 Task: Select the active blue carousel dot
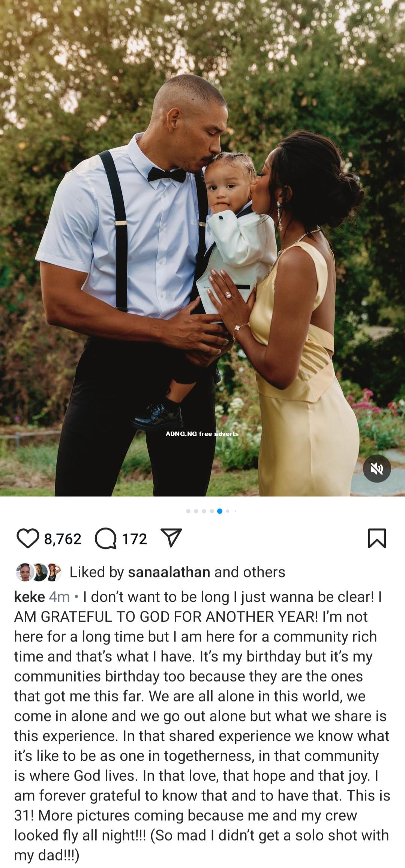point(220,511)
